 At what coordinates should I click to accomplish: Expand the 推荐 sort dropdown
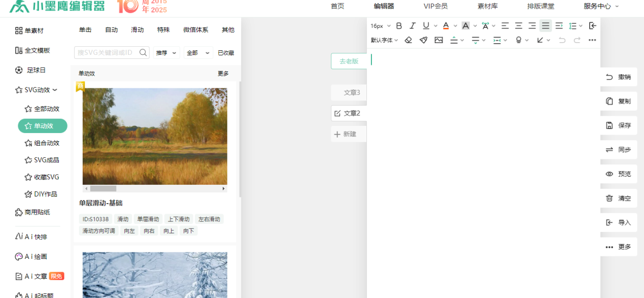pyautogui.click(x=167, y=53)
